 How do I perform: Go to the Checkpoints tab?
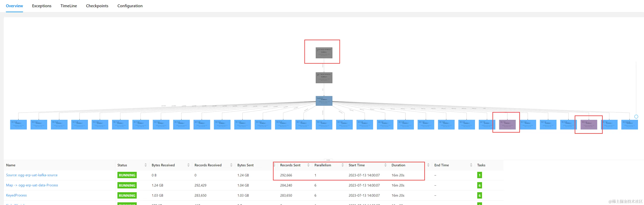pyautogui.click(x=97, y=6)
